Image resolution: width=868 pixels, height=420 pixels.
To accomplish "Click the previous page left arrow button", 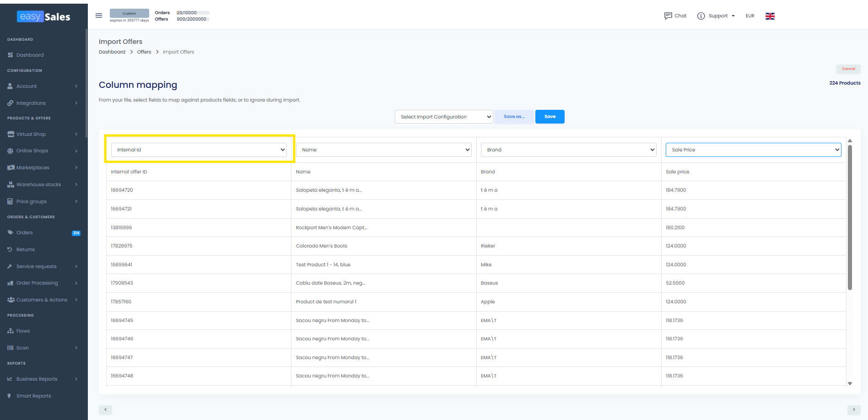I will 105,409.
